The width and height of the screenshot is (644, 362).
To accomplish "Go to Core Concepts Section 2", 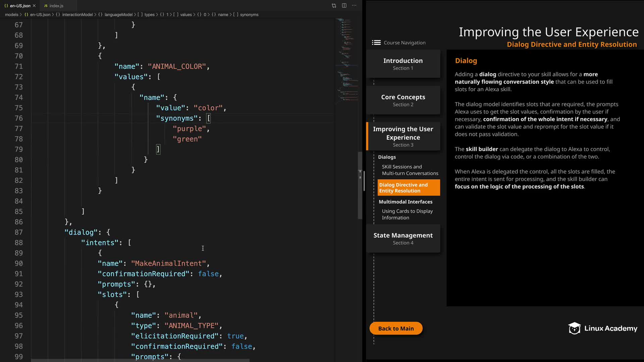I will point(403,100).
